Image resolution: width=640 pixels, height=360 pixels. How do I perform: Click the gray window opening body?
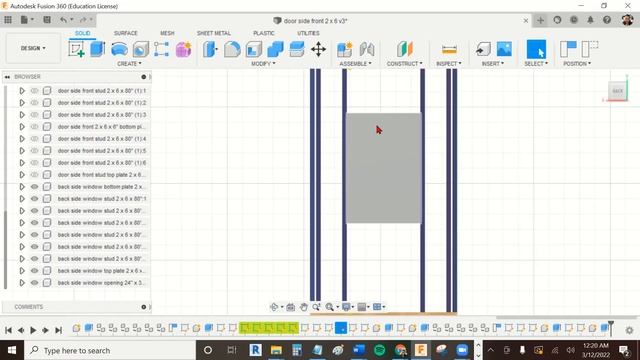(384, 168)
